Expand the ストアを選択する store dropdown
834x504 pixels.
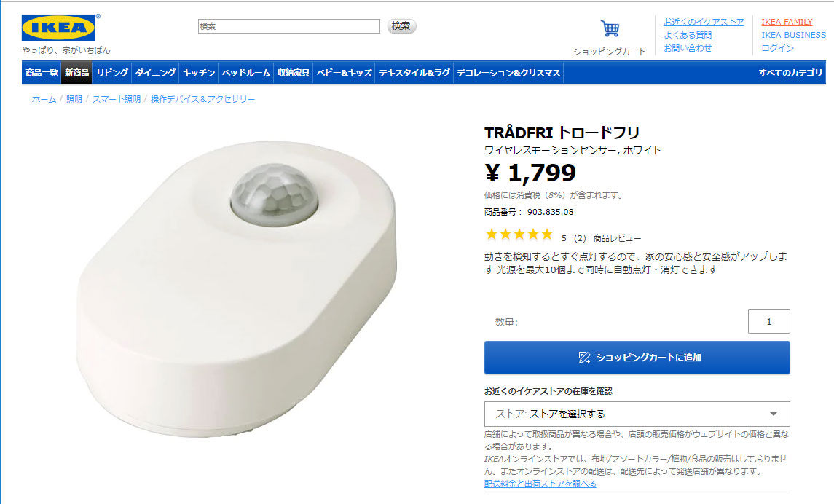coord(637,414)
